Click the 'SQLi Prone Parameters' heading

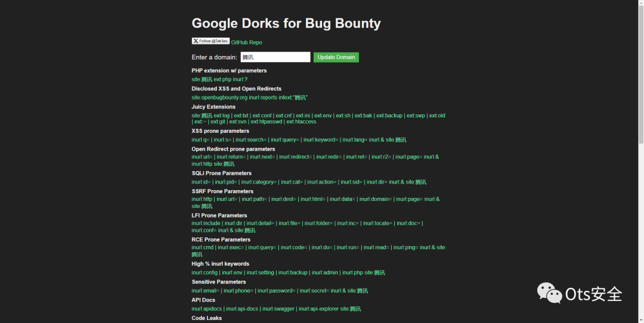point(222,173)
